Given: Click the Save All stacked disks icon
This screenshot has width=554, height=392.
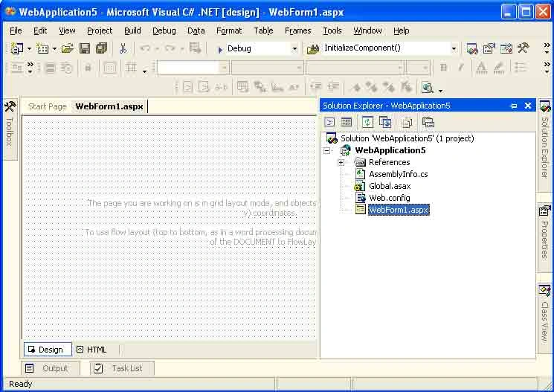Looking at the screenshot, I should pyautogui.click(x=101, y=48).
